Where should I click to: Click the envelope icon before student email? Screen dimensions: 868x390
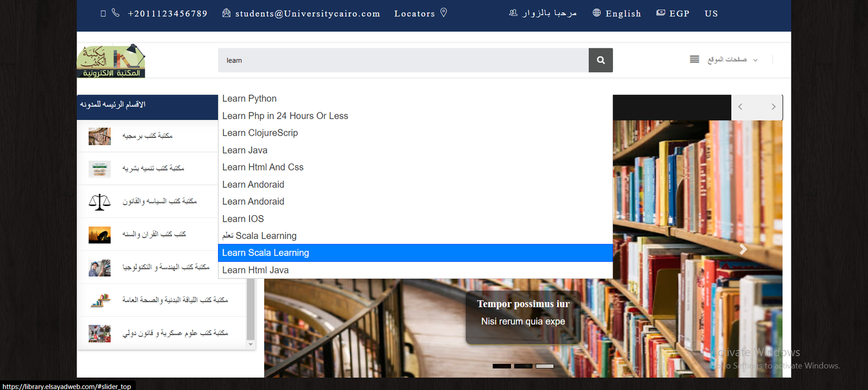226,13
